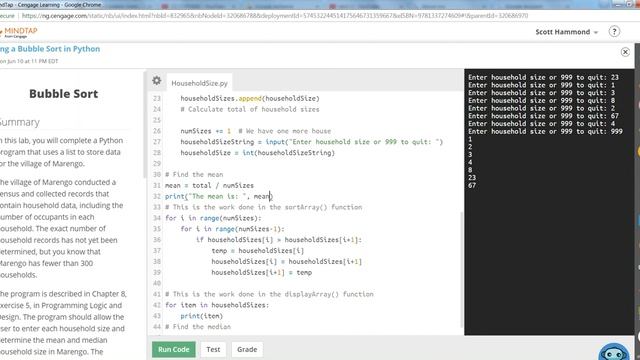Click the Find the mean comment
This screenshot has height=360, width=640.
194,175
